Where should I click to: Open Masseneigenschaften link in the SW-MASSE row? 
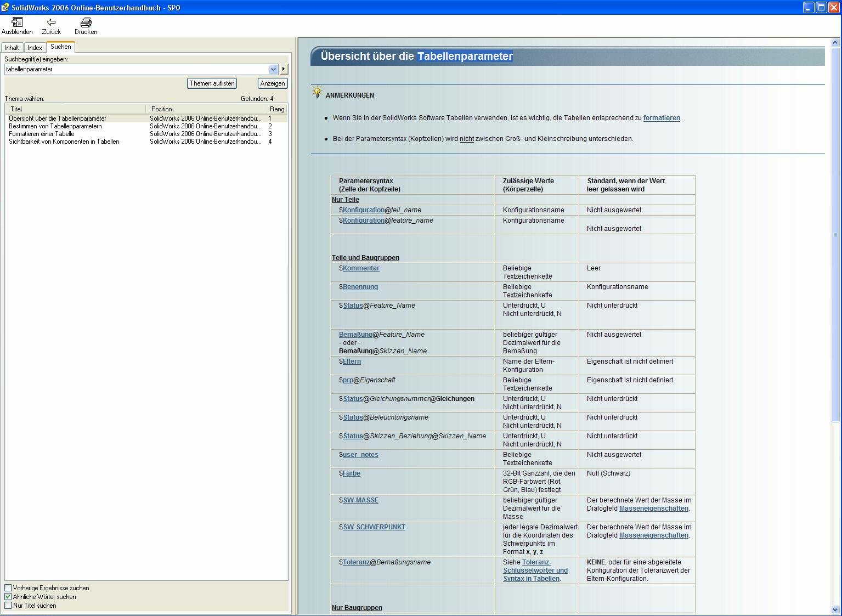point(654,508)
